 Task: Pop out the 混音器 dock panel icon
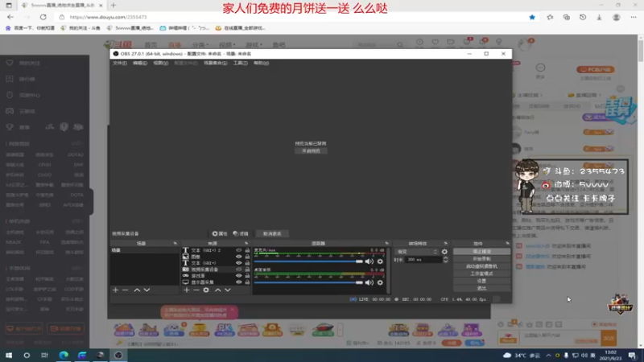[386, 244]
